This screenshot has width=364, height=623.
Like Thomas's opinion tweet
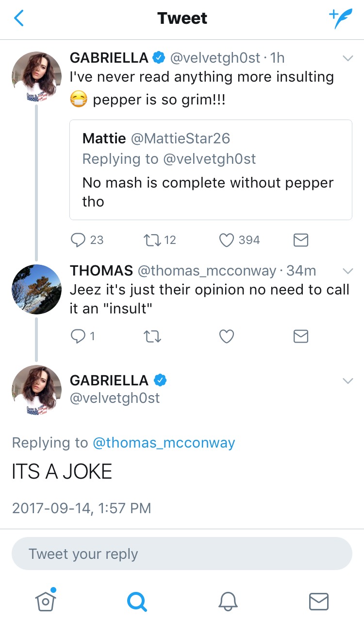coord(227,336)
